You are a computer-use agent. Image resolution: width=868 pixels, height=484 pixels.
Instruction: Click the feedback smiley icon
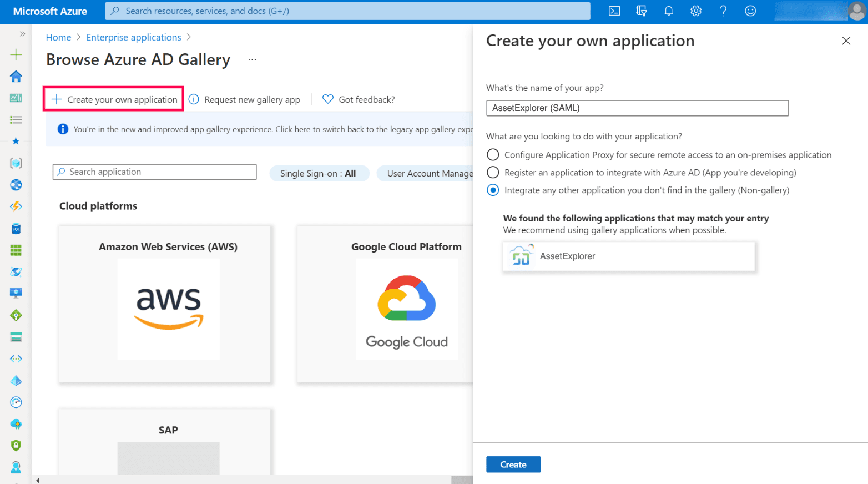point(750,11)
